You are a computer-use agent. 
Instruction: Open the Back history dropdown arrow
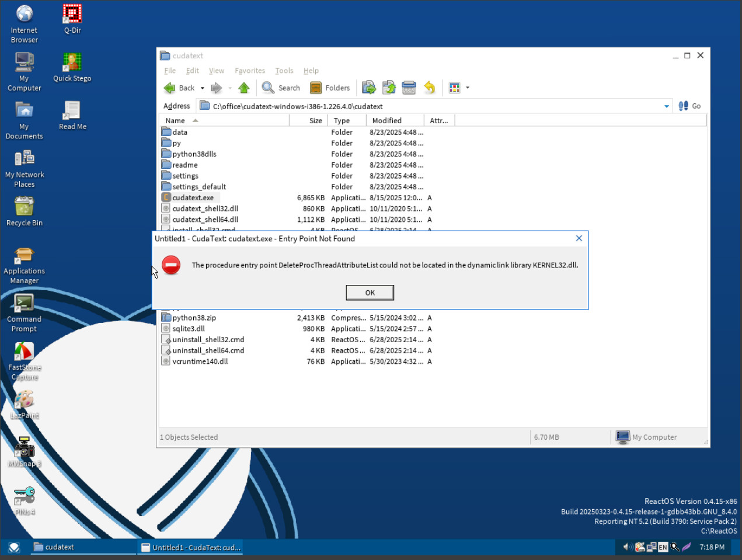[203, 88]
